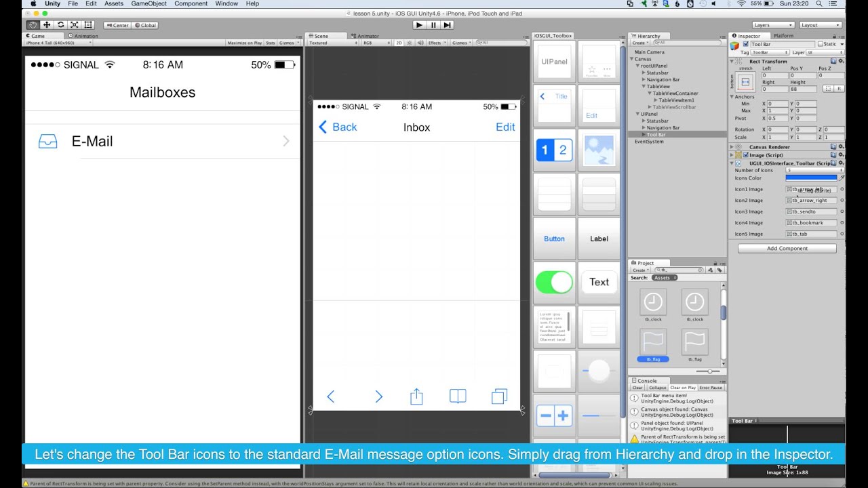This screenshot has width=868, height=488.
Task: Open the iPhone 4 Tall aspect dropdown
Action: pos(58,43)
